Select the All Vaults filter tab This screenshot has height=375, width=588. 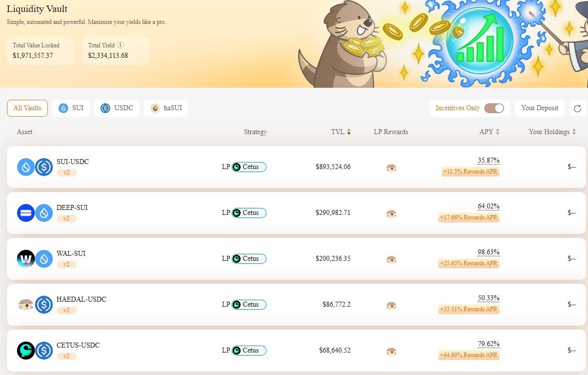(27, 108)
